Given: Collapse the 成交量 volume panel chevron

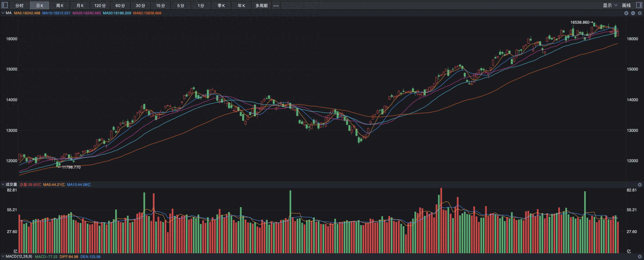Looking at the screenshot, I should pos(3,185).
